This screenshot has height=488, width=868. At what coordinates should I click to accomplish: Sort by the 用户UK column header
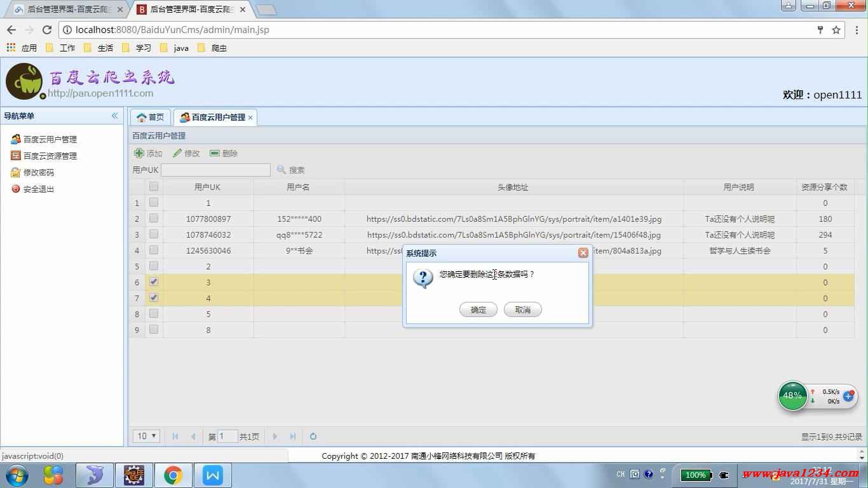[x=208, y=187]
